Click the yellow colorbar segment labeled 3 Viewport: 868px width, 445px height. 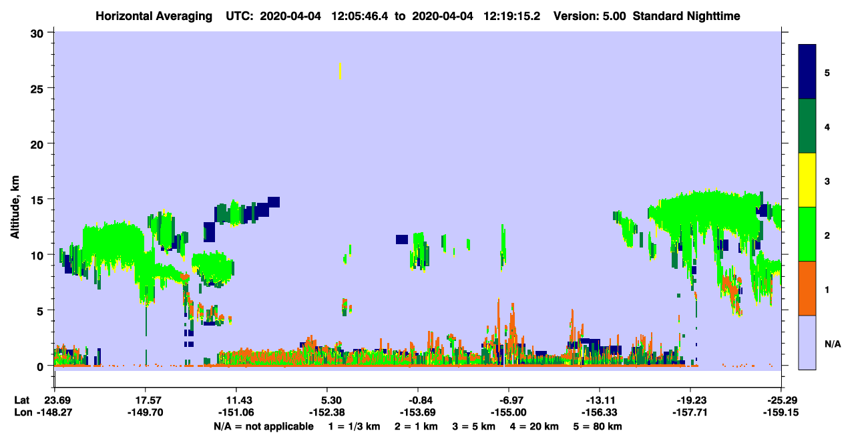click(807, 180)
